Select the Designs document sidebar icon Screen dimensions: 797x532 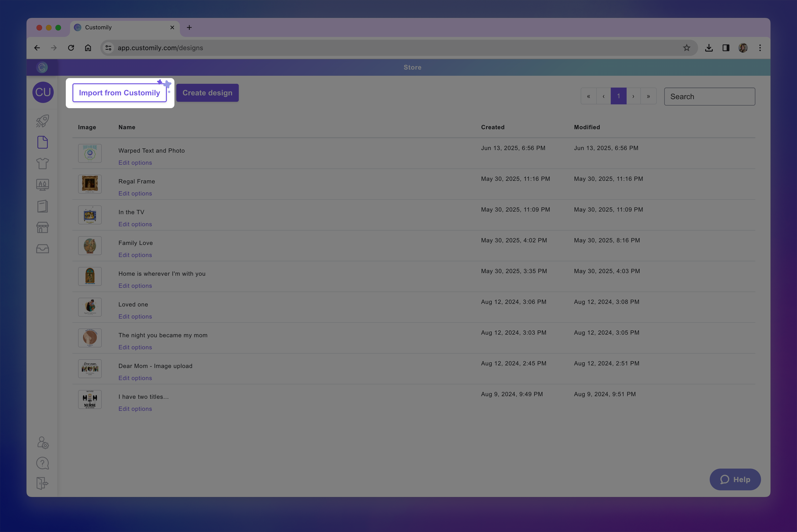pos(42,142)
